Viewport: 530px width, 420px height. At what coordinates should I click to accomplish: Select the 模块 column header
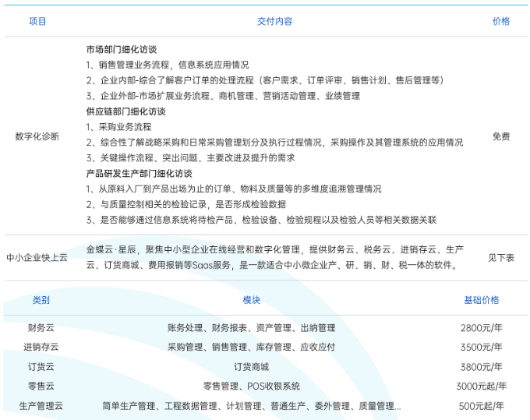click(251, 300)
